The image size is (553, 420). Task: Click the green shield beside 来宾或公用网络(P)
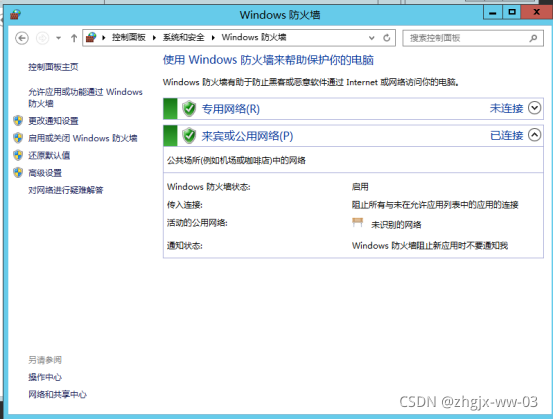[189, 136]
